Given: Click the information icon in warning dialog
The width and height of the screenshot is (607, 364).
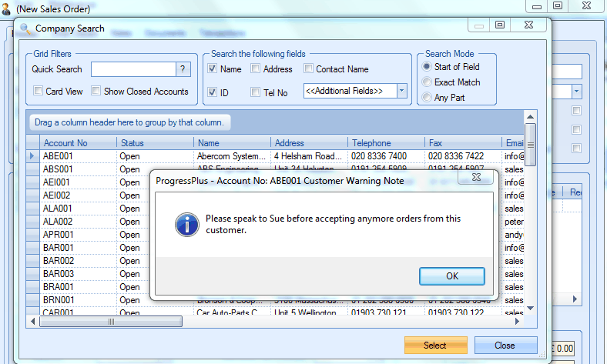Looking at the screenshot, I should point(187,225).
